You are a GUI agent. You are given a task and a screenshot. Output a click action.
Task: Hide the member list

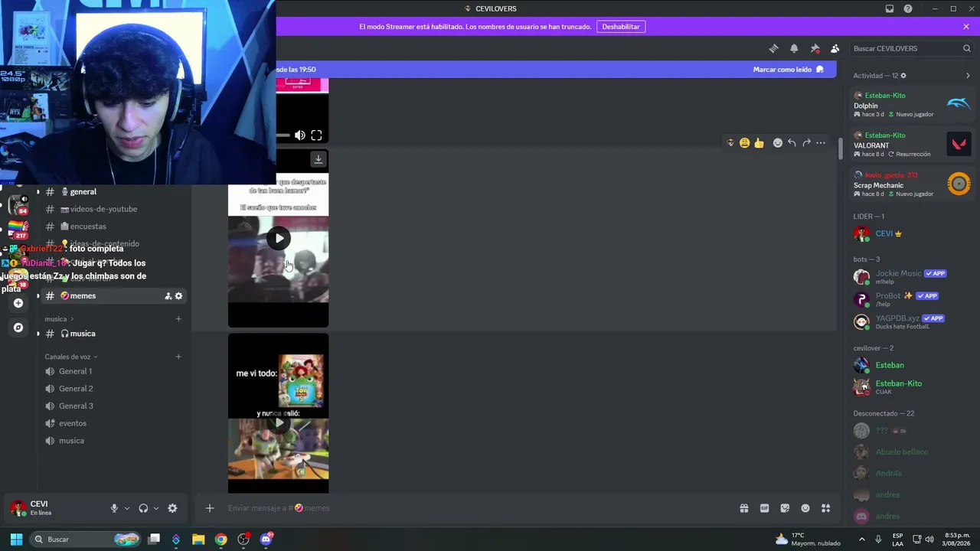coord(835,48)
